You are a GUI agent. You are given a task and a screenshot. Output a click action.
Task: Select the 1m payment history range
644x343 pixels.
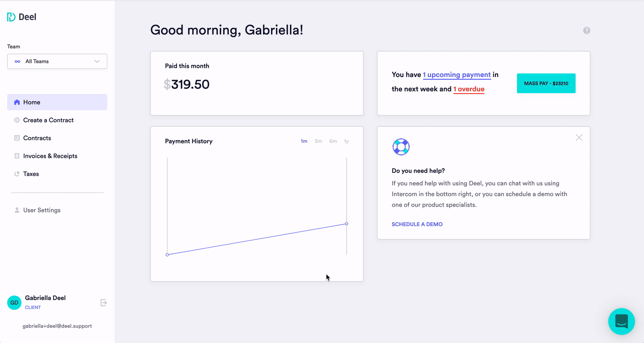pyautogui.click(x=304, y=141)
